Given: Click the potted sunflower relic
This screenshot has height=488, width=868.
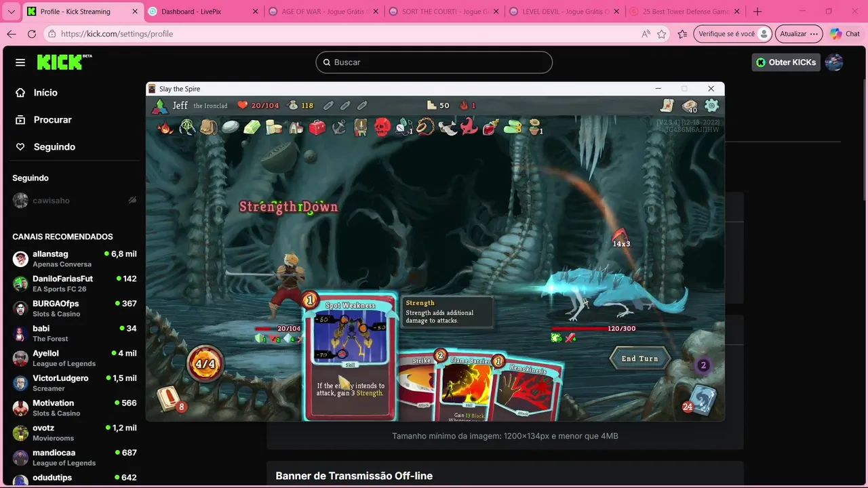Looking at the screenshot, I should [535, 127].
